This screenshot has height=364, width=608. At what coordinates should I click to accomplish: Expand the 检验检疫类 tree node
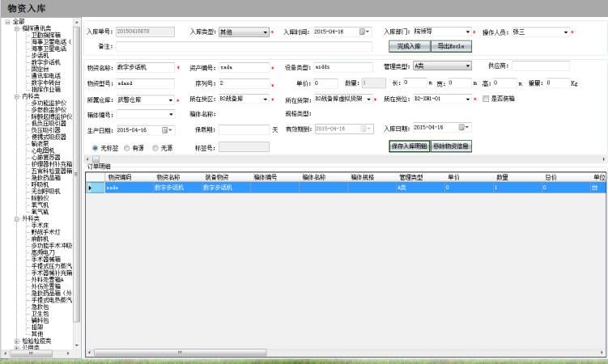(17, 341)
